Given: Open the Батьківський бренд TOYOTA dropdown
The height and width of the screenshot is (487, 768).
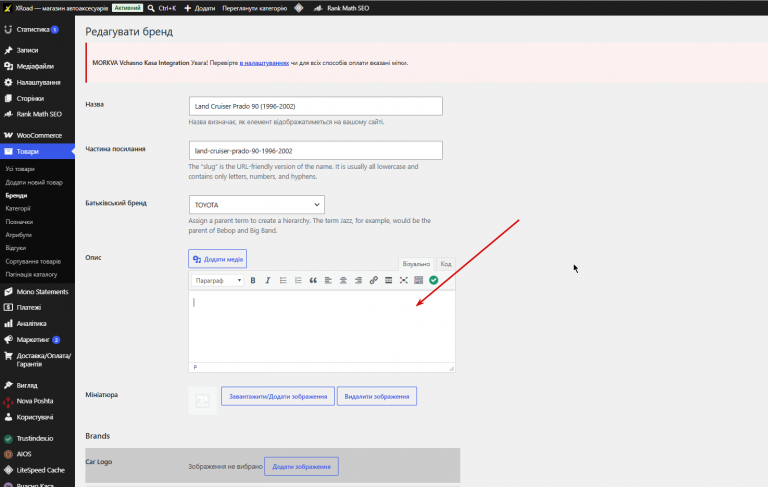Looking at the screenshot, I should tap(257, 205).
